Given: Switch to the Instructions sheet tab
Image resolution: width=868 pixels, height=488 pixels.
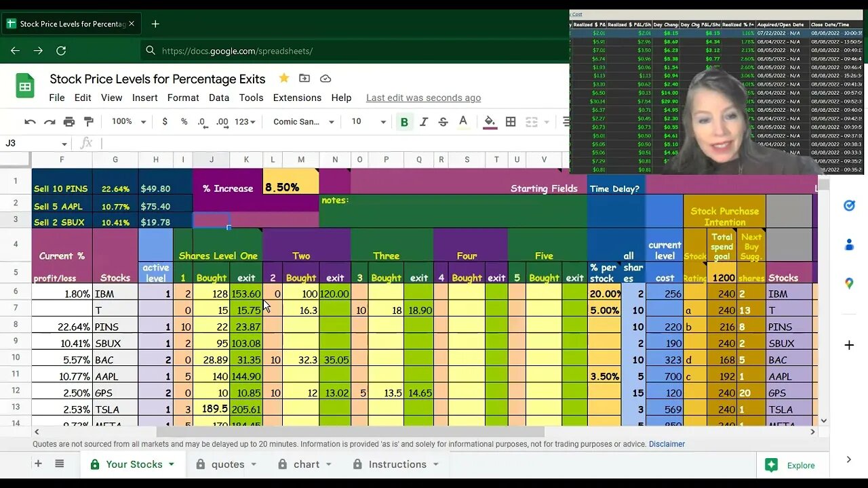Looking at the screenshot, I should coord(397,464).
